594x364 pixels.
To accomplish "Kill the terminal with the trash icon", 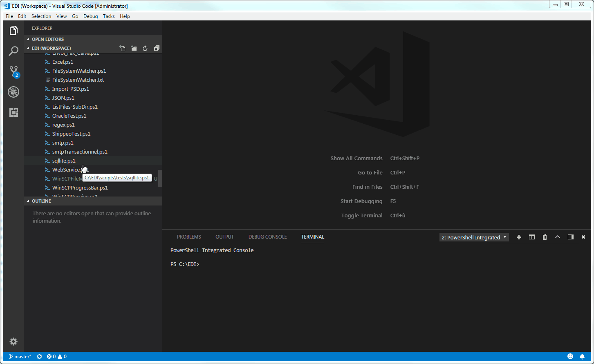I will coord(545,237).
